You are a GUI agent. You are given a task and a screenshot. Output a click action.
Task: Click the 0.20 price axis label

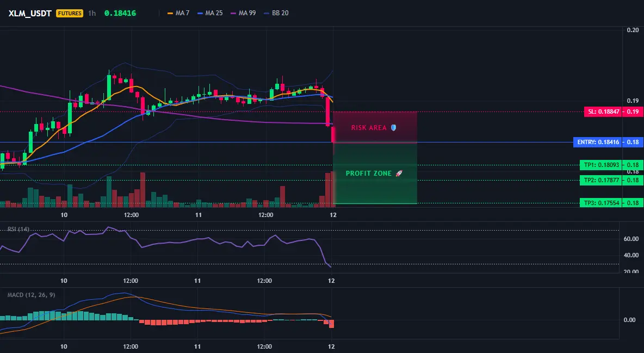click(x=633, y=30)
